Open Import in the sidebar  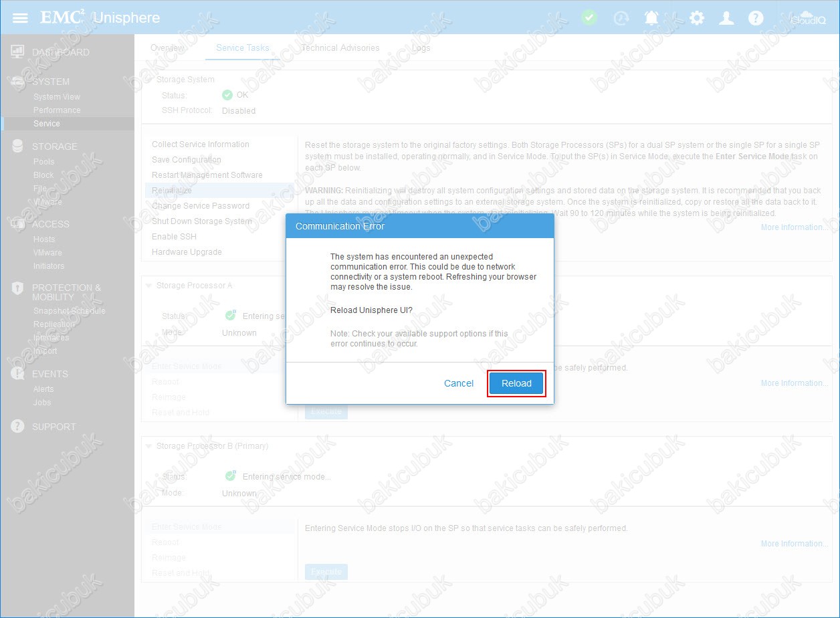pyautogui.click(x=45, y=351)
